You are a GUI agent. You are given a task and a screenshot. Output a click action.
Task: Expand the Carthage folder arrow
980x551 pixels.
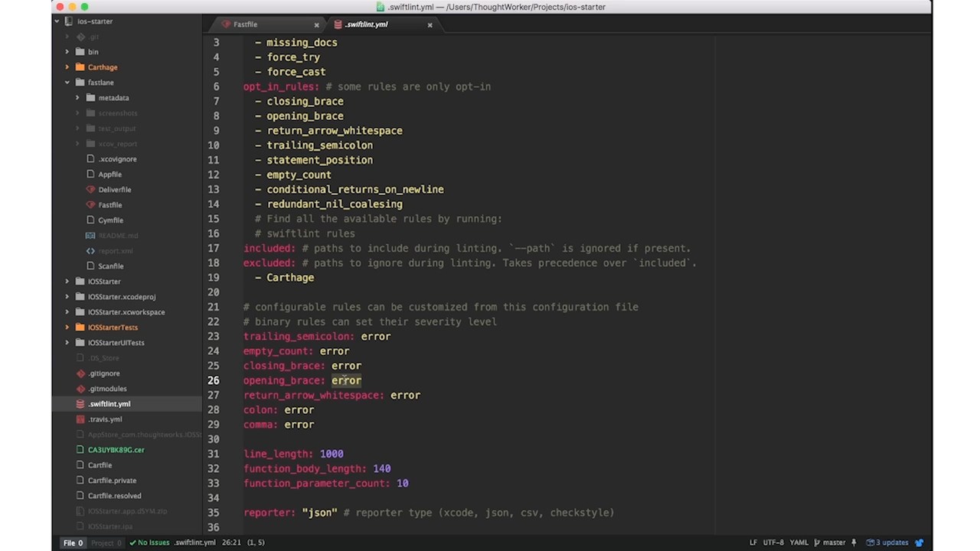(67, 67)
